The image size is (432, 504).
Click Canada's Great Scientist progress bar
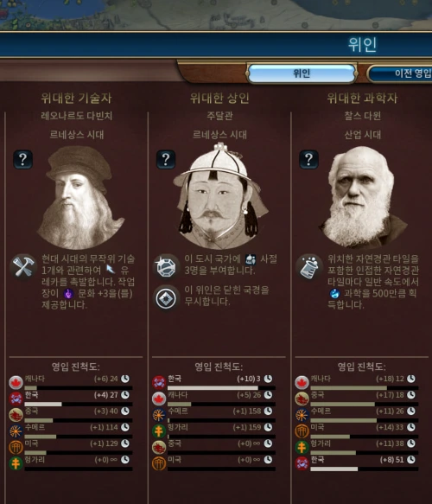coord(365,388)
